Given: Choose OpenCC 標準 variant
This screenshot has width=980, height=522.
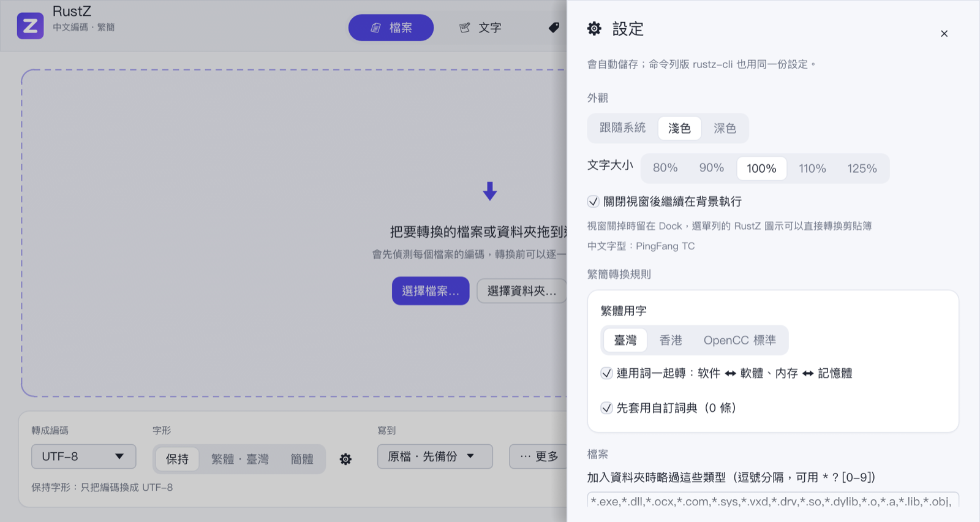Looking at the screenshot, I should coord(739,340).
